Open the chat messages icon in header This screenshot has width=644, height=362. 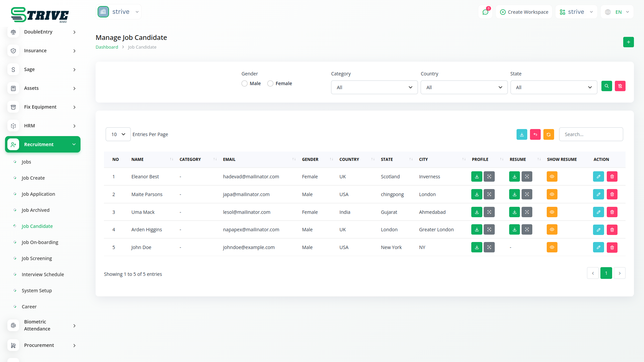coord(485,12)
